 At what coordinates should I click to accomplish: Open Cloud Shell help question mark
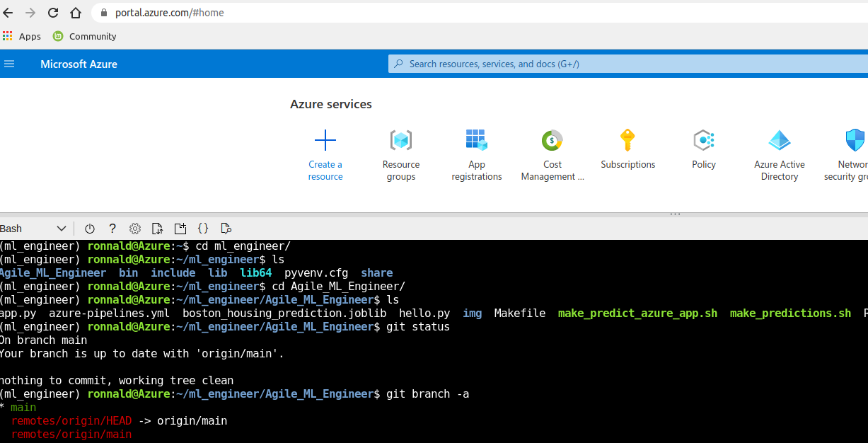(x=112, y=229)
